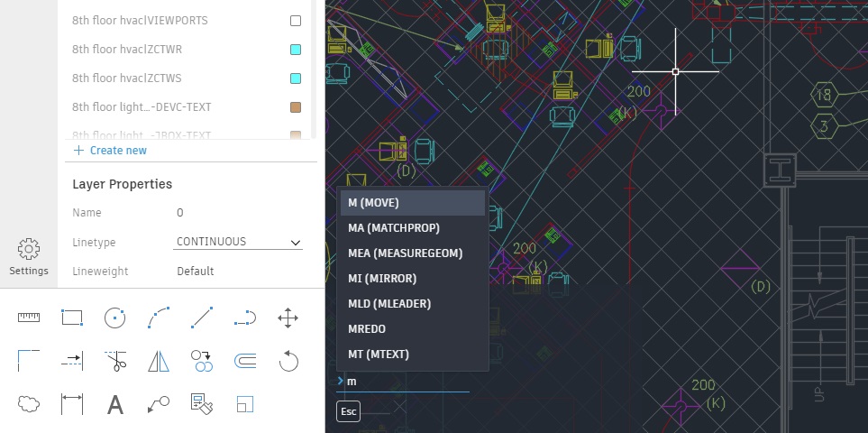The image size is (868, 433).
Task: Choose MA (MATCHPROP) from command suggestions
Action: (x=413, y=228)
